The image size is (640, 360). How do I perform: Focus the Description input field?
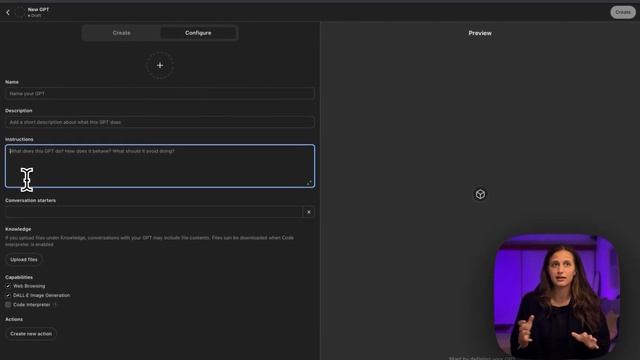click(x=160, y=122)
